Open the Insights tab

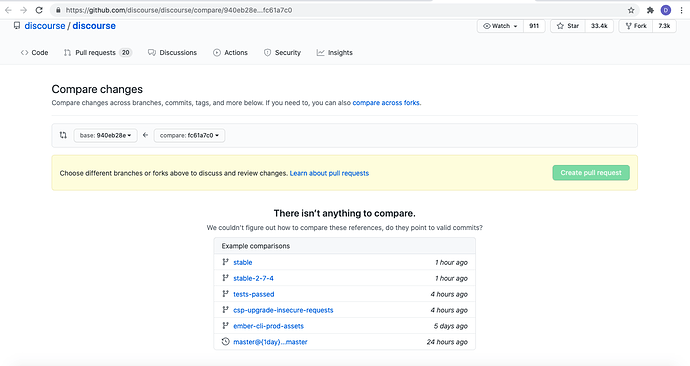click(x=334, y=52)
